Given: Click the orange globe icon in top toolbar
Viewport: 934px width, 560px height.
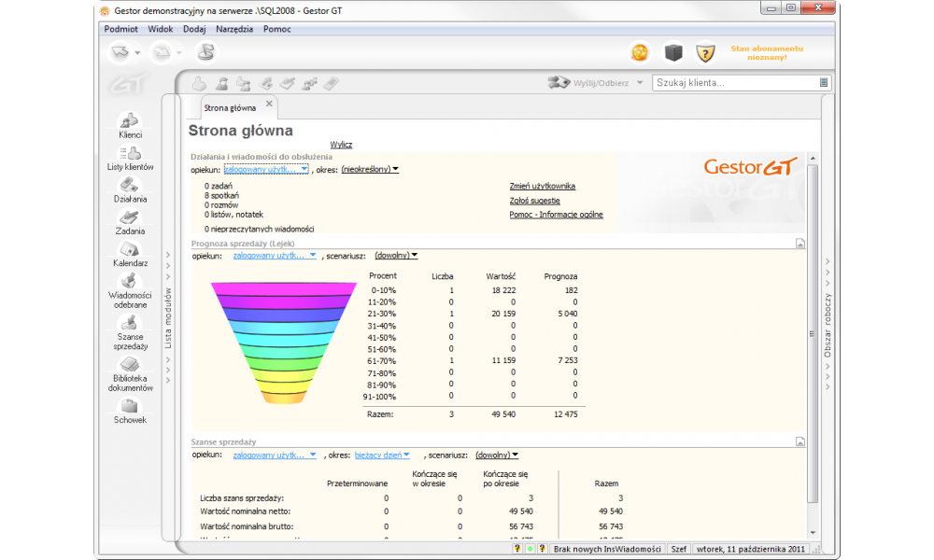Looking at the screenshot, I should click(x=640, y=53).
